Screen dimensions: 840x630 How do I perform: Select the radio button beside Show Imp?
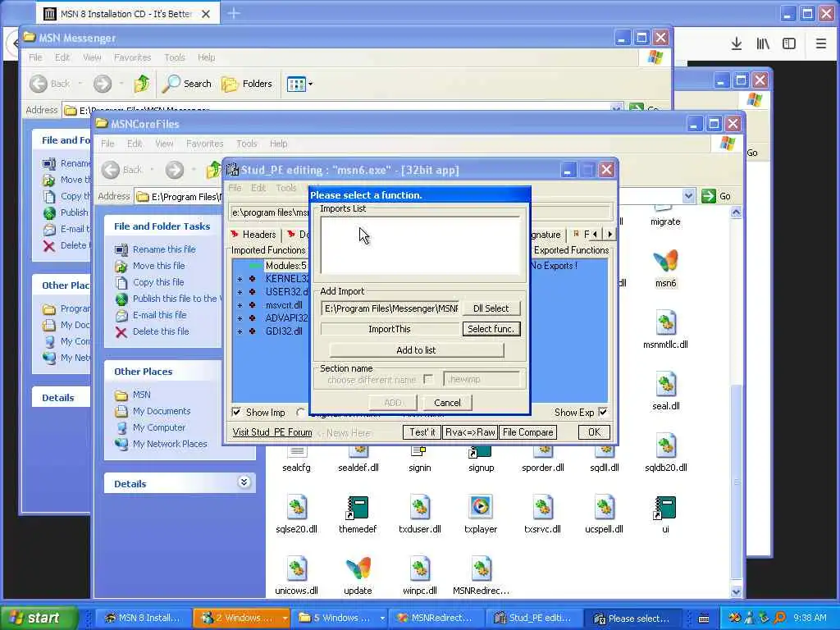click(x=301, y=412)
